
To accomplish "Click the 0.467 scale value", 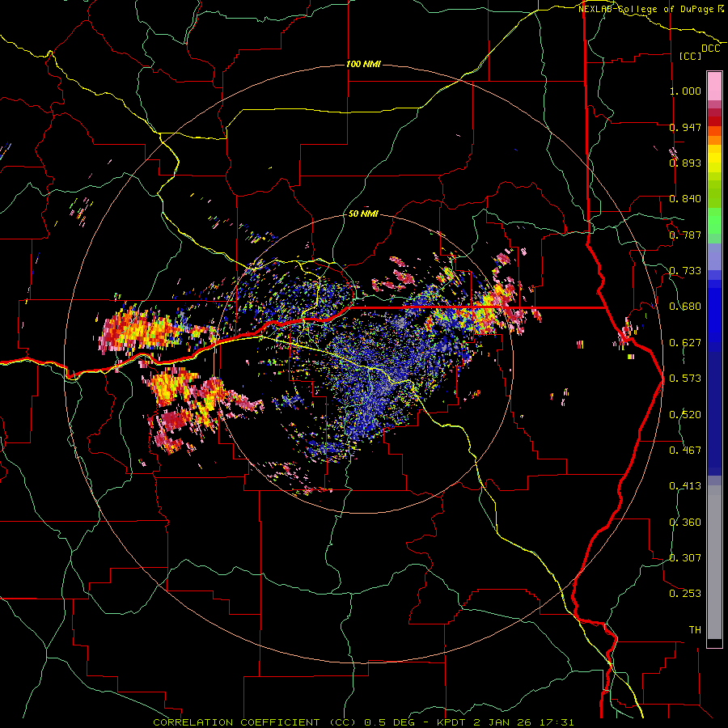I will coord(685,451).
